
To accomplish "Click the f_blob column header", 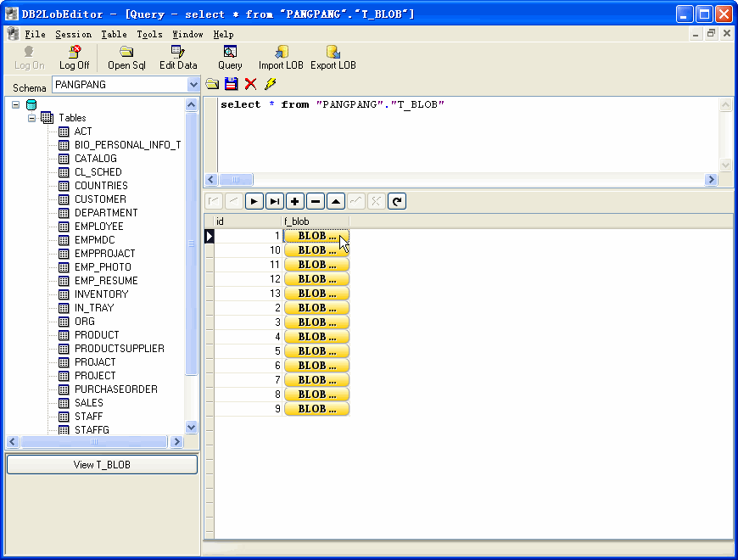I will (316, 221).
